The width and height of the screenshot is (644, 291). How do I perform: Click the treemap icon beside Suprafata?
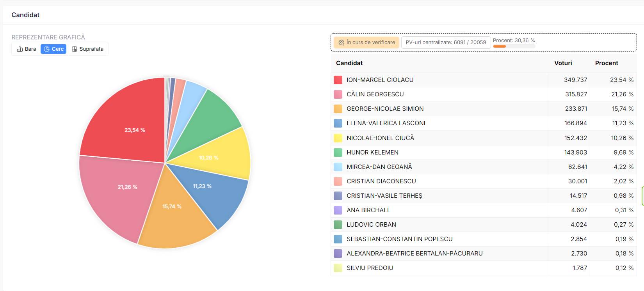tap(75, 49)
